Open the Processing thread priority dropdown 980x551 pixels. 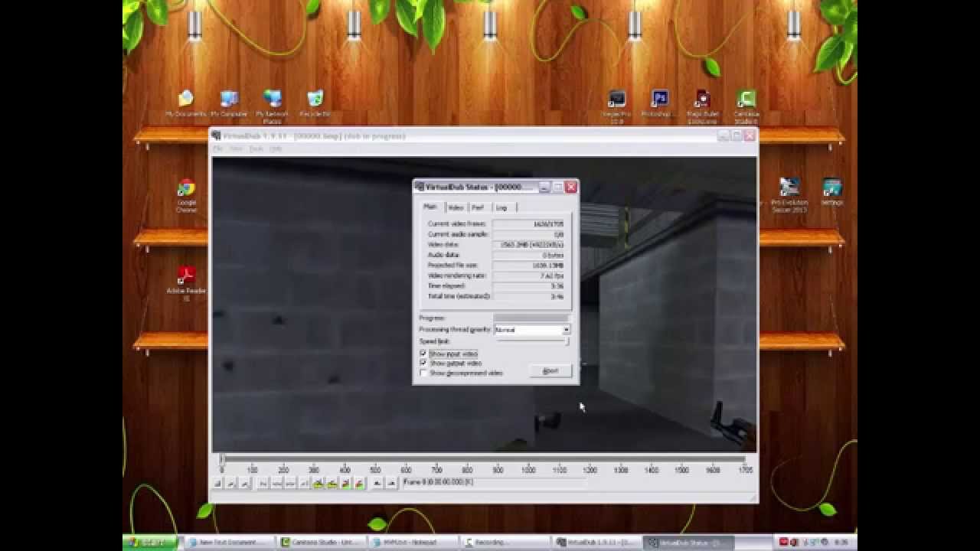[566, 330]
